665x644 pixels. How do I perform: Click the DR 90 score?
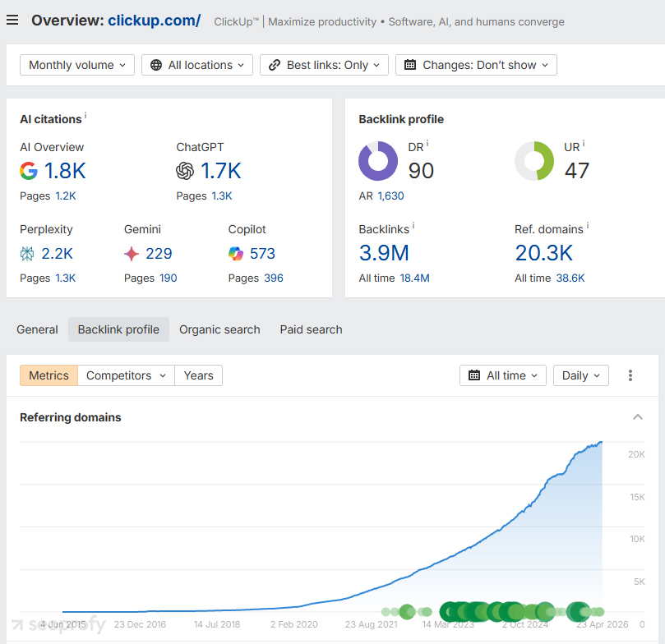(421, 171)
